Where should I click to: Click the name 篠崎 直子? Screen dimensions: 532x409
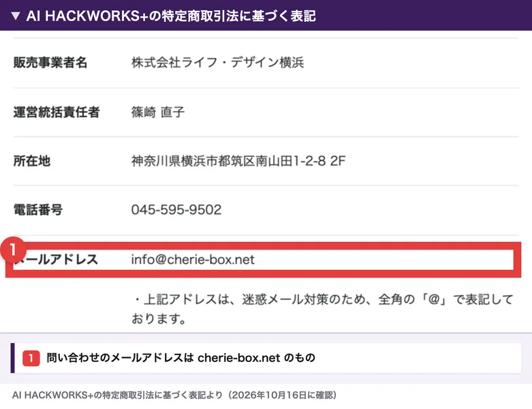tap(158, 112)
